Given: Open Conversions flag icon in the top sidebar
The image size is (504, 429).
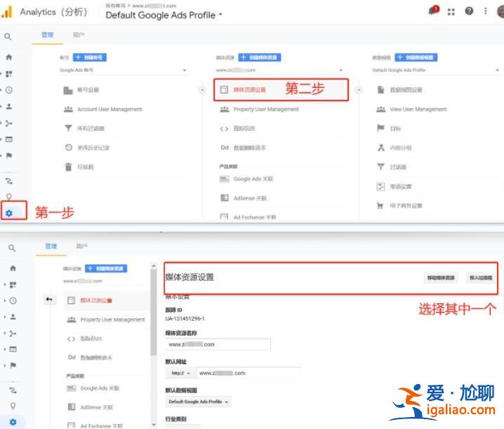Looking at the screenshot, I should pyautogui.click(x=9, y=156).
